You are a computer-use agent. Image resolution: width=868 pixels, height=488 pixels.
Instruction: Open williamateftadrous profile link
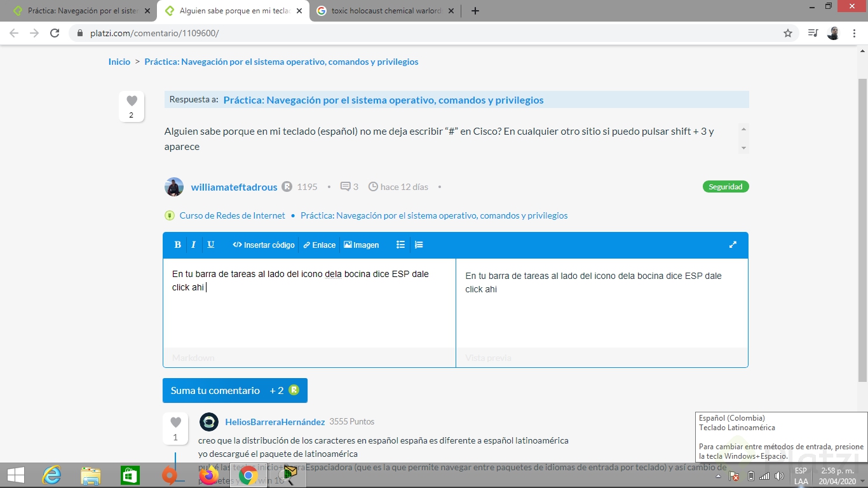[x=234, y=187]
